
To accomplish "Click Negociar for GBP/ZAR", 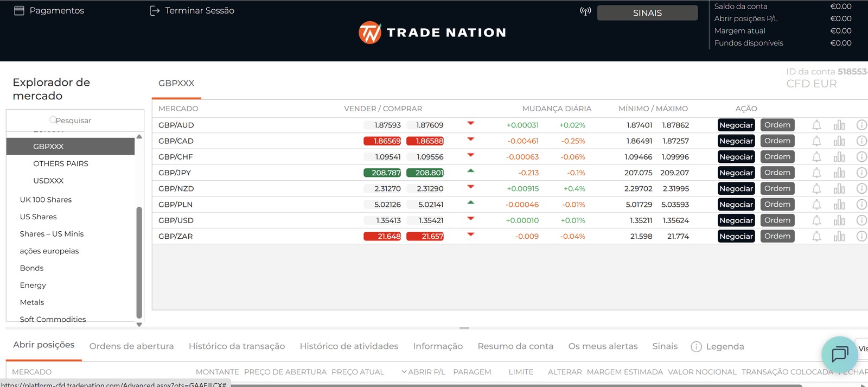I will click(x=736, y=236).
